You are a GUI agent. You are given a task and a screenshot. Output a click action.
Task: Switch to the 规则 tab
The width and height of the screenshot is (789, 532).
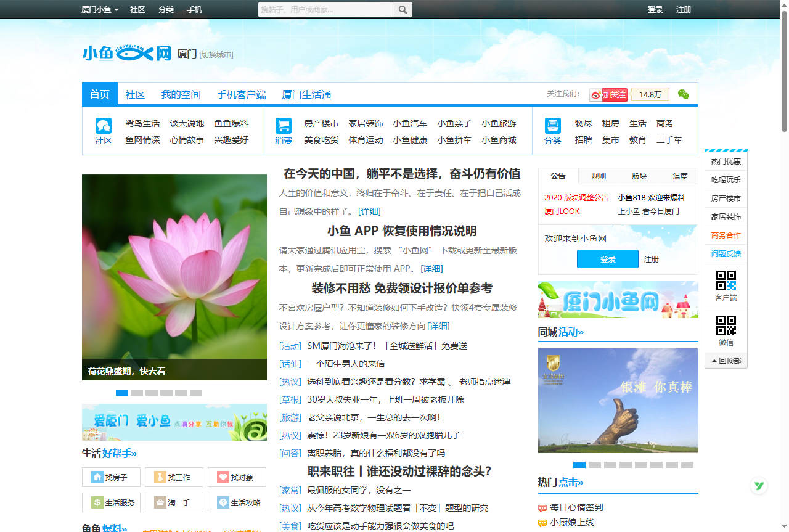(598, 176)
